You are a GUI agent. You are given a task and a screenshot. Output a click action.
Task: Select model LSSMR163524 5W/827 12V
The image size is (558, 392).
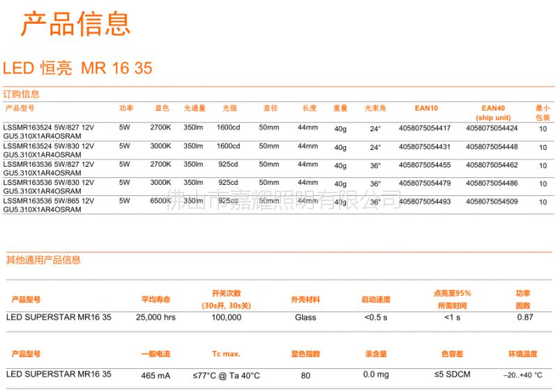pos(49,128)
